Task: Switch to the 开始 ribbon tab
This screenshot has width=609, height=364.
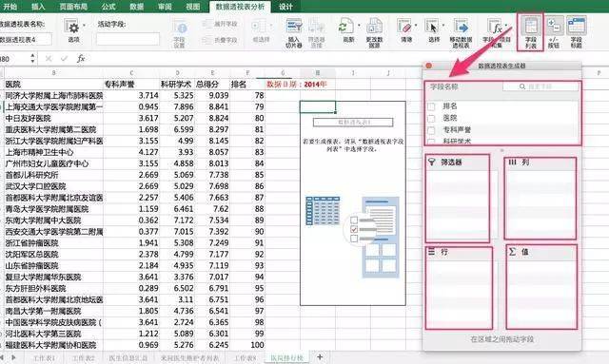Action: [10, 7]
